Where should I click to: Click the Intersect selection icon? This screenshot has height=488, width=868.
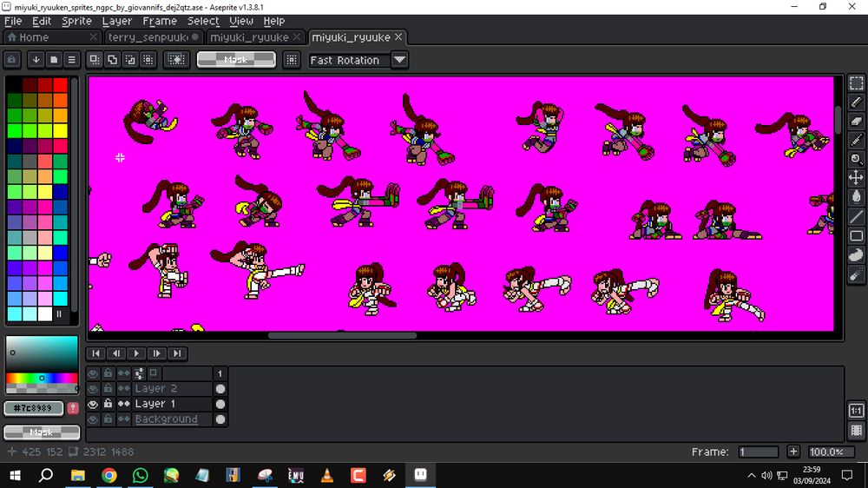[148, 60]
